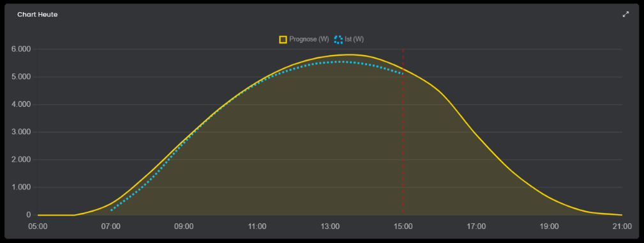Click the 05:00 x-axis label
This screenshot has height=243, width=644.
(x=38, y=226)
